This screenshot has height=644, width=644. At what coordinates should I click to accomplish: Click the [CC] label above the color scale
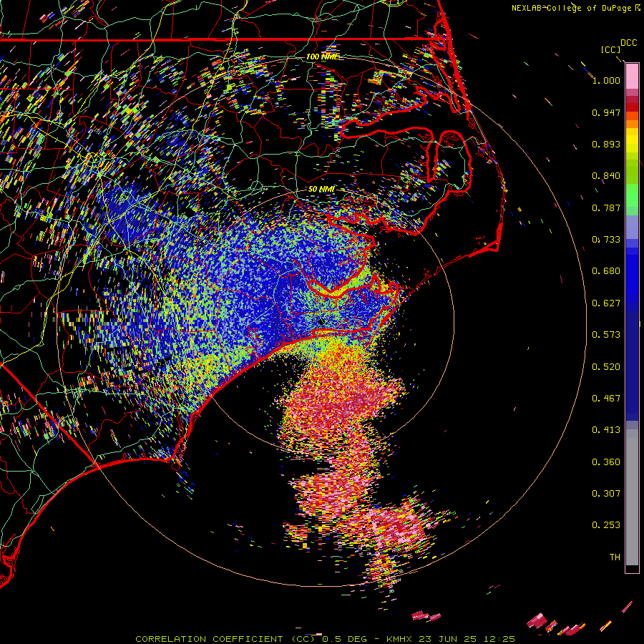610,49
